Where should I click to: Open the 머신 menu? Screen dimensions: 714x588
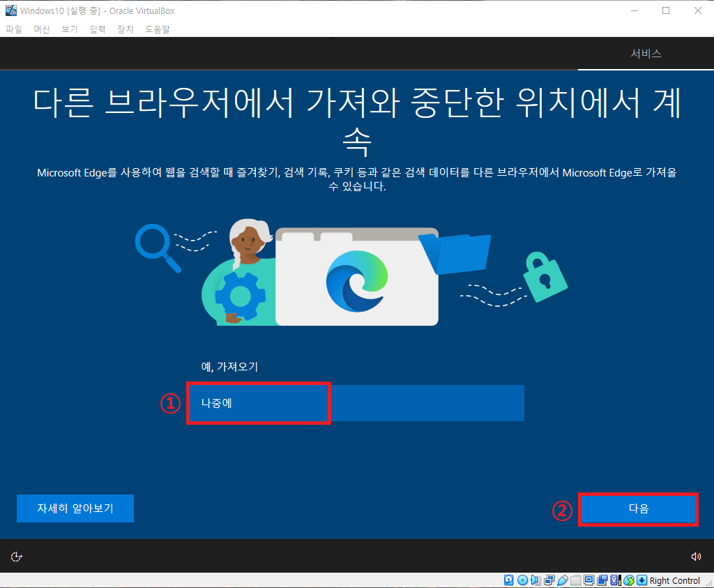pos(41,29)
